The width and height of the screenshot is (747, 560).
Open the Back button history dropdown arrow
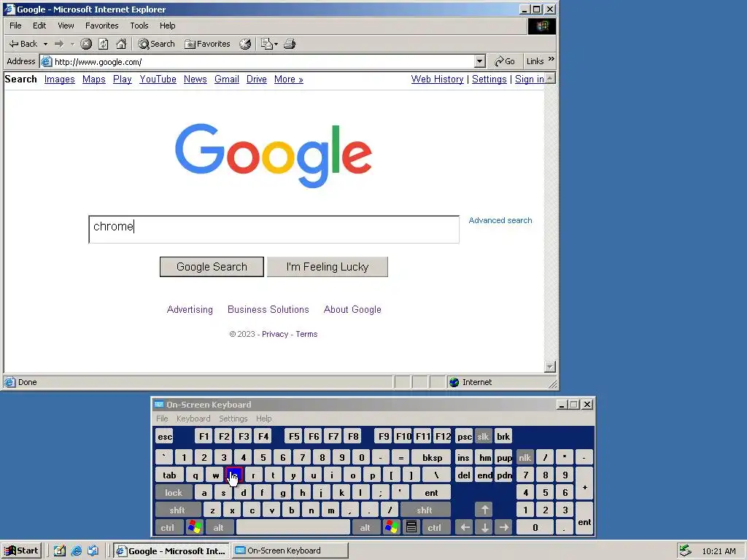point(45,44)
